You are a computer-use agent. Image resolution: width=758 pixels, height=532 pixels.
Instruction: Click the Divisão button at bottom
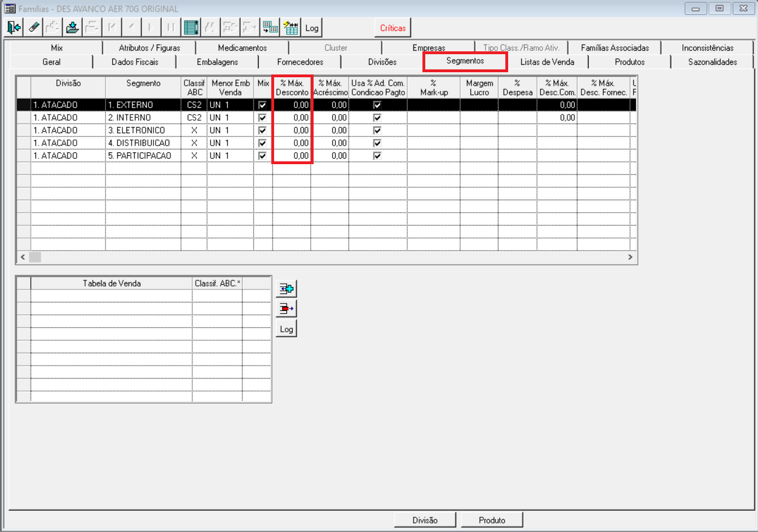425,520
